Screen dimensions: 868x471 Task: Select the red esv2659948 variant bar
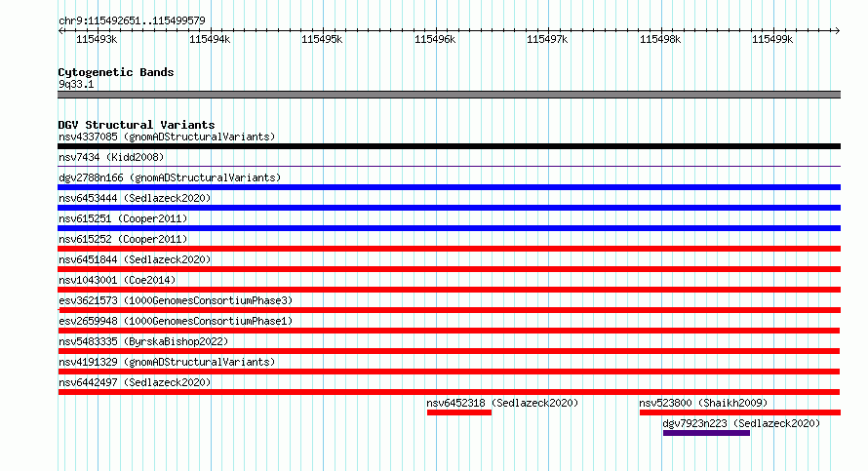[449, 331]
